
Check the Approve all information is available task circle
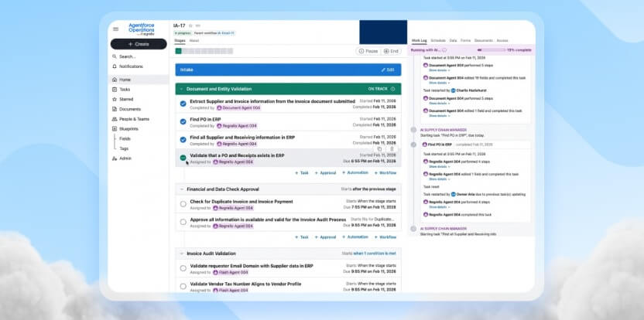[183, 222]
